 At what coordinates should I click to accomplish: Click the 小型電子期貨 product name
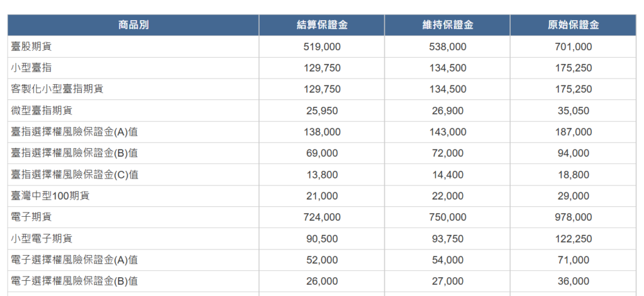point(42,239)
